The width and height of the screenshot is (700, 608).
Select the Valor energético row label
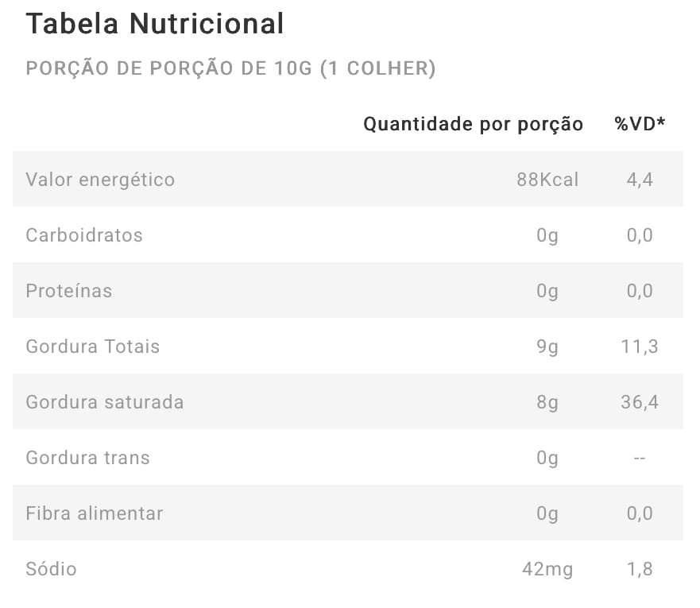pyautogui.click(x=100, y=180)
